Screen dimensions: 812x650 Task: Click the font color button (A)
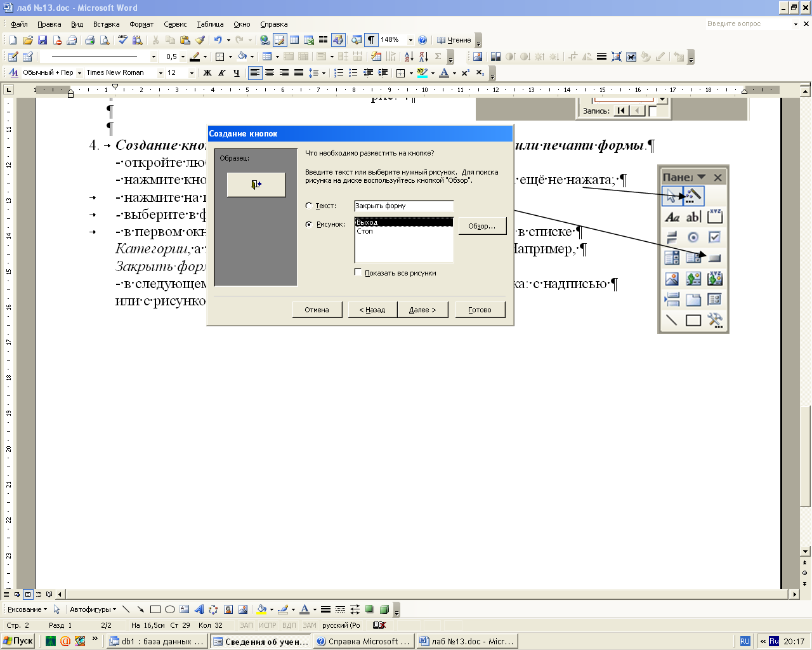[444, 73]
